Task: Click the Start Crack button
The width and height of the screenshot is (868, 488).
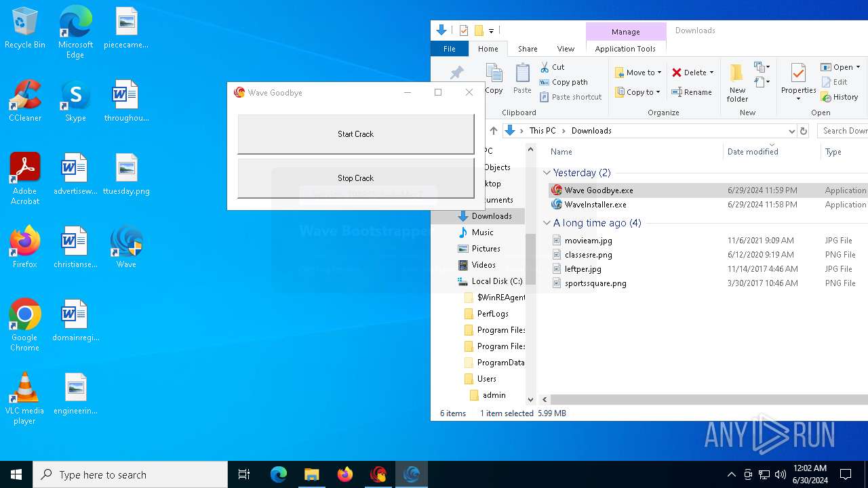Action: [355, 134]
